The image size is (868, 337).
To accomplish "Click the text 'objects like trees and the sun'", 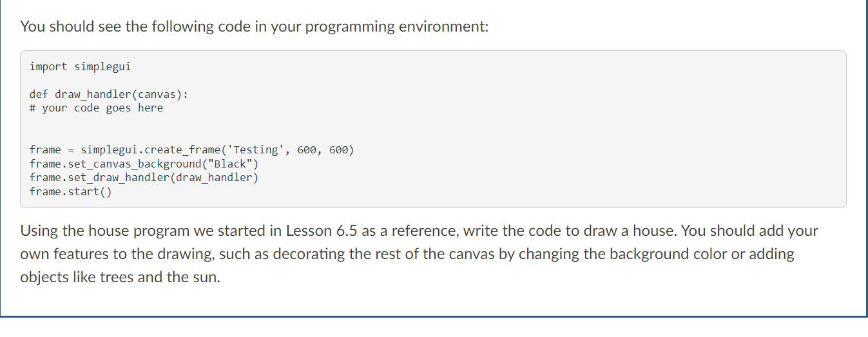I will pyautogui.click(x=120, y=278).
